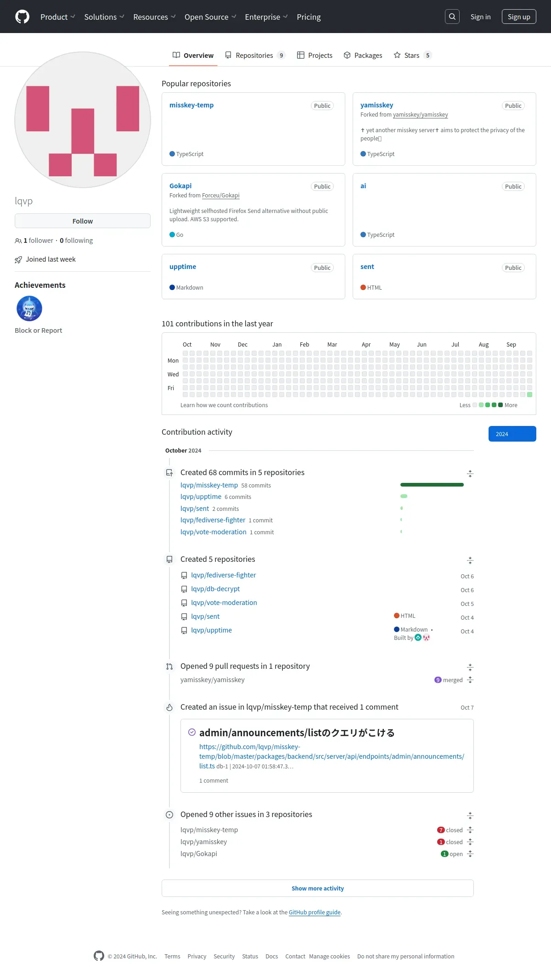Switch to the Stars tab

413,55
